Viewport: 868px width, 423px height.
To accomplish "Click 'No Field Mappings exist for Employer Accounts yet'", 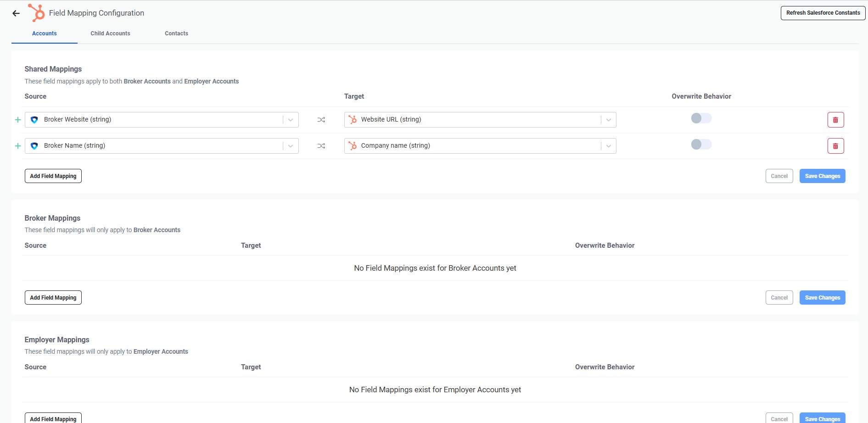I will click(x=435, y=390).
